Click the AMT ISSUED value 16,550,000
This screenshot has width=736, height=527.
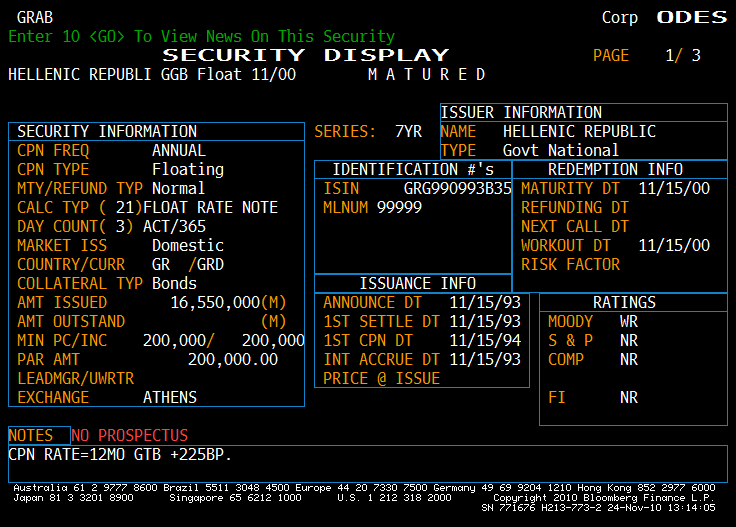tap(215, 302)
